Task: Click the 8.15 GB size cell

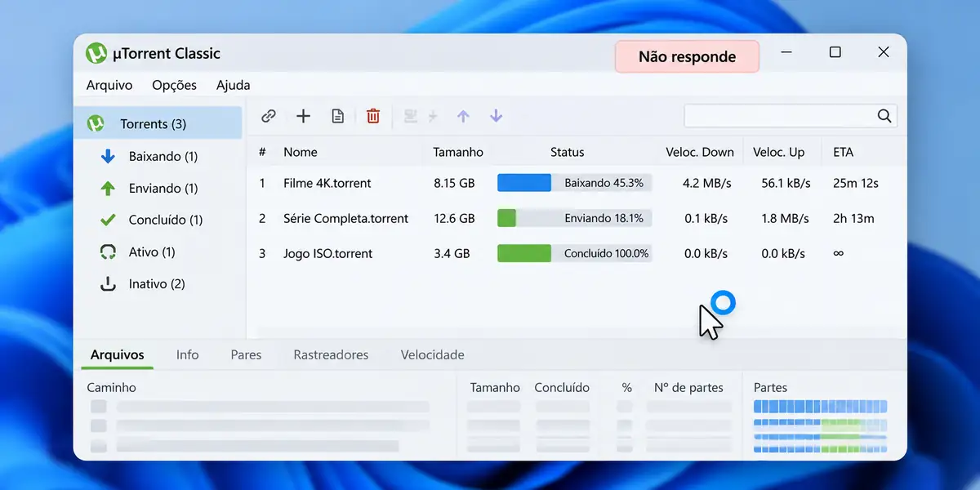Action: pyautogui.click(x=454, y=183)
